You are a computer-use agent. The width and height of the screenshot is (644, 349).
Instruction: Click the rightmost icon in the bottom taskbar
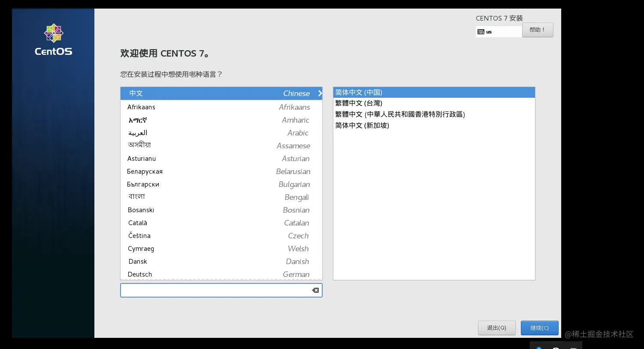click(x=574, y=348)
